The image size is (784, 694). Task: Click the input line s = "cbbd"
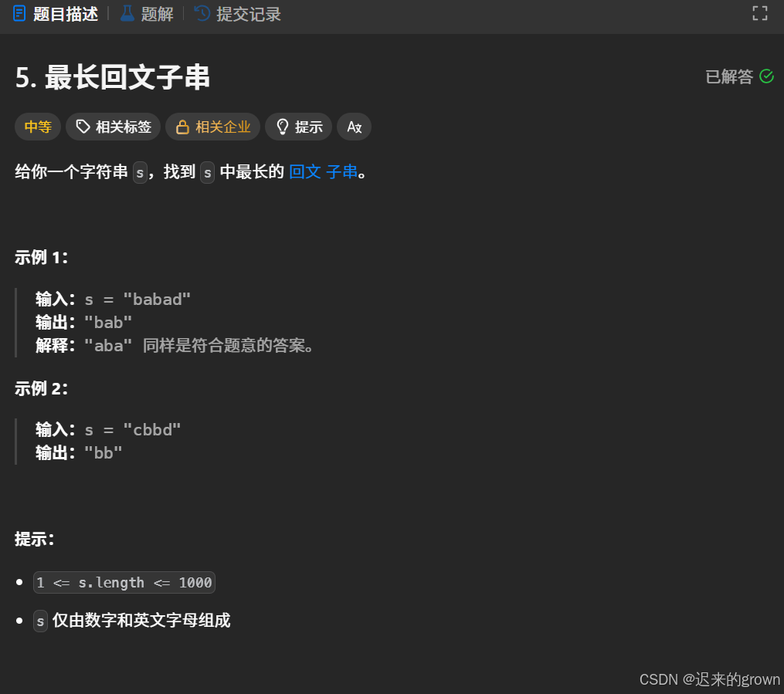coord(108,430)
